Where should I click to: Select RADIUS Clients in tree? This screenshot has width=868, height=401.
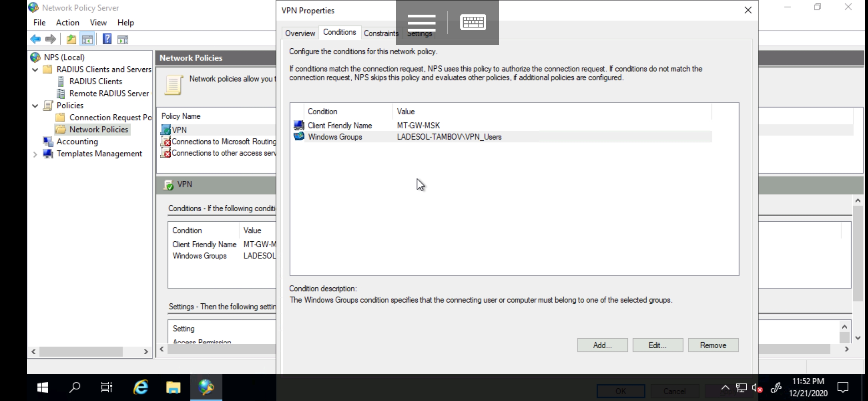95,81
